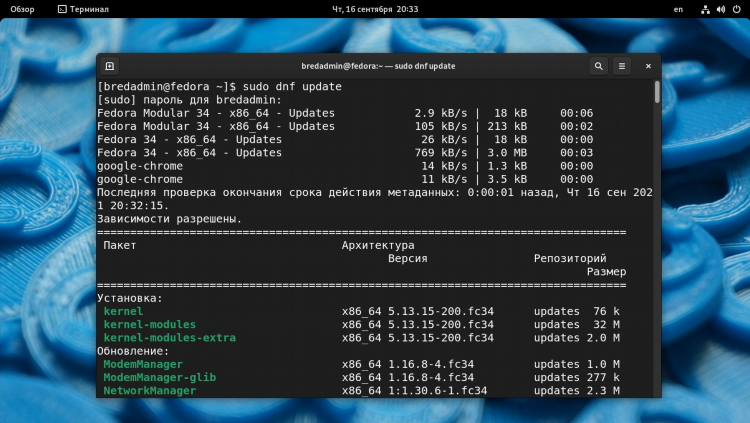This screenshot has width=750, height=423.
Task: Click the 'Размер' column header
Action: click(x=607, y=272)
